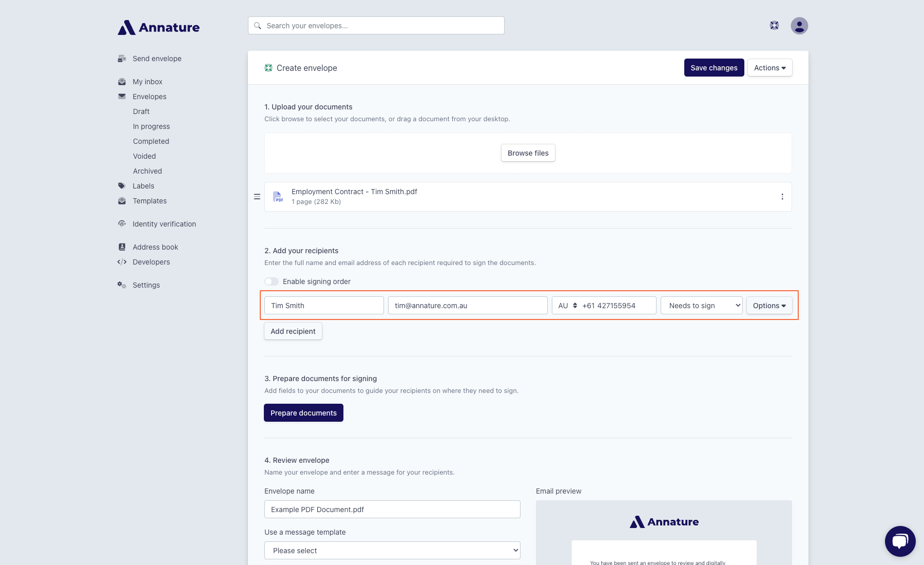924x565 pixels.
Task: Toggle Enable signing order switch
Action: tap(272, 281)
